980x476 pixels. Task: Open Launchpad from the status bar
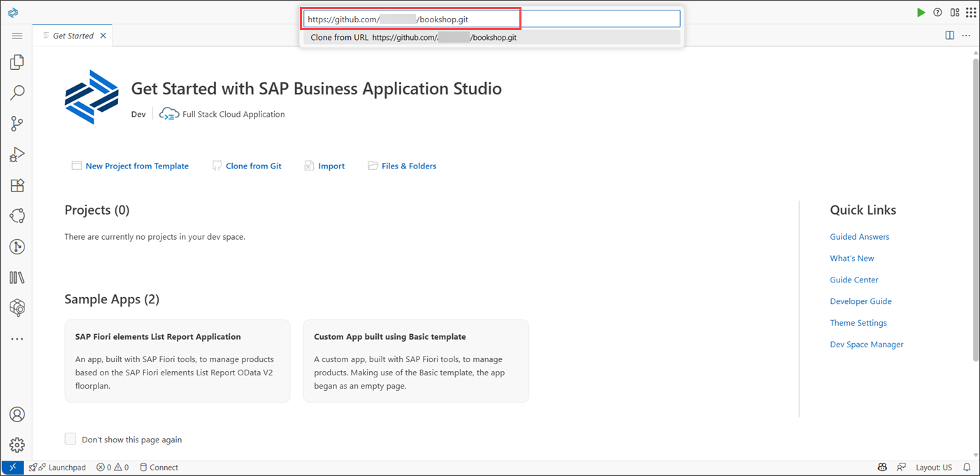(57, 468)
